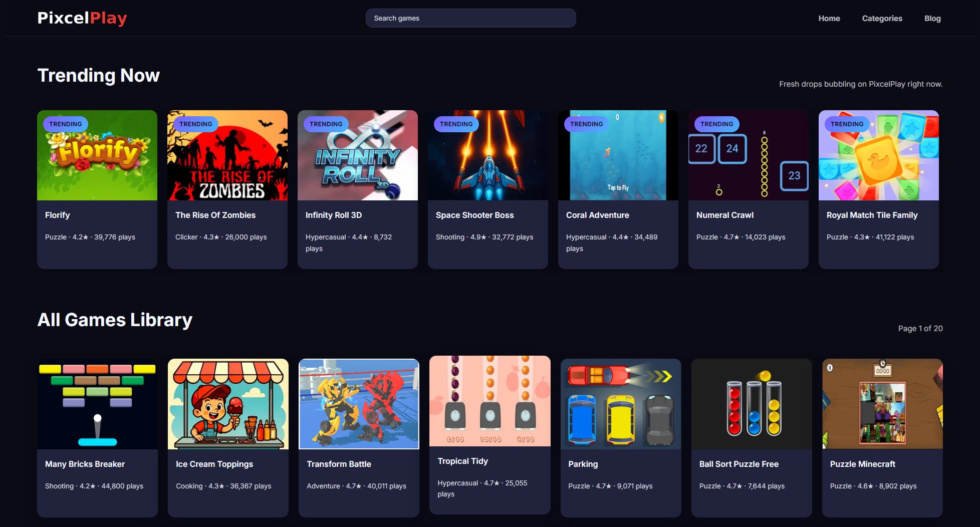This screenshot has width=980, height=527.
Task: Select the Ice Cream Toppings thumbnail
Action: pos(228,404)
